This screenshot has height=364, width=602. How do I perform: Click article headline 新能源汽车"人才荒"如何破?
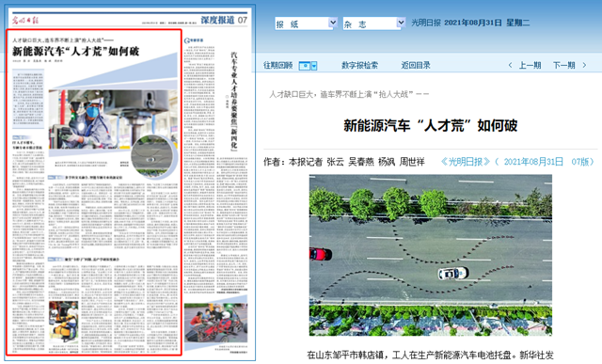pyautogui.click(x=431, y=125)
